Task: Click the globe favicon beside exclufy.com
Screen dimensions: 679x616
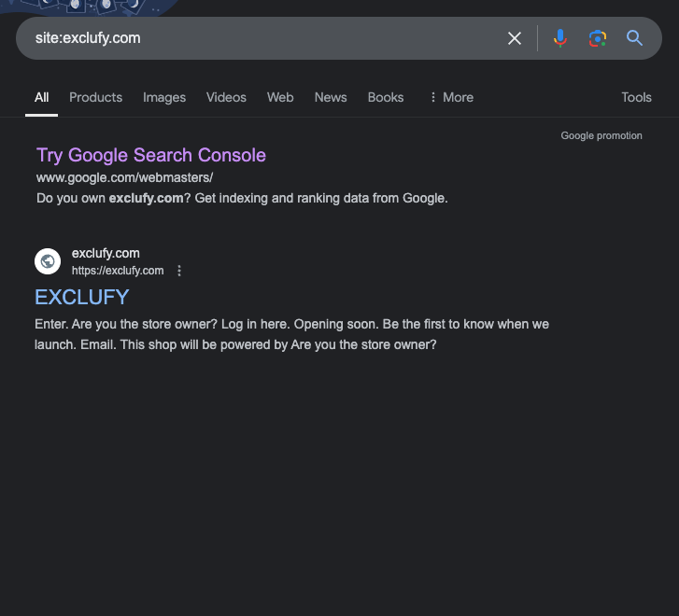Action: point(48,261)
